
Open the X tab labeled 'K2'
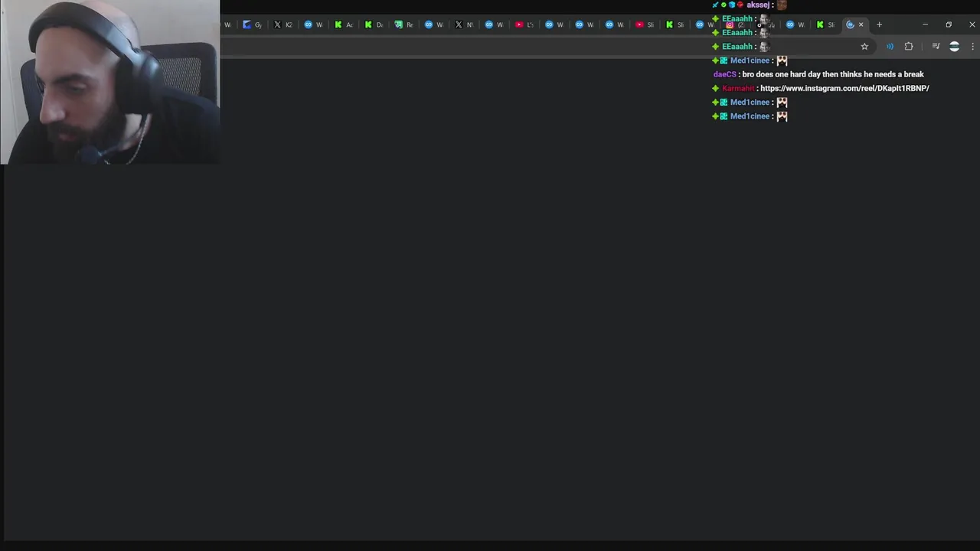click(283, 24)
